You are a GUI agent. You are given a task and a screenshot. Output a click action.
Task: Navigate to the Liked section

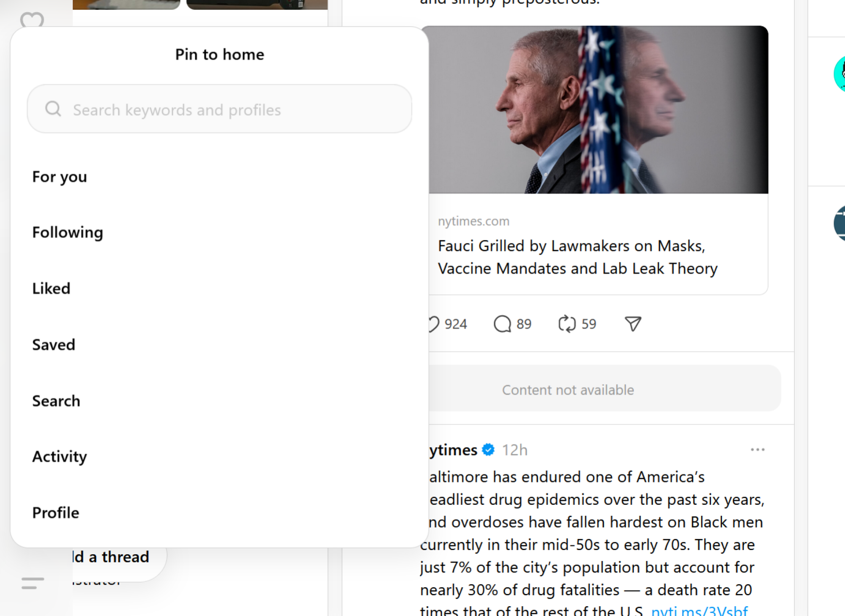(x=51, y=288)
